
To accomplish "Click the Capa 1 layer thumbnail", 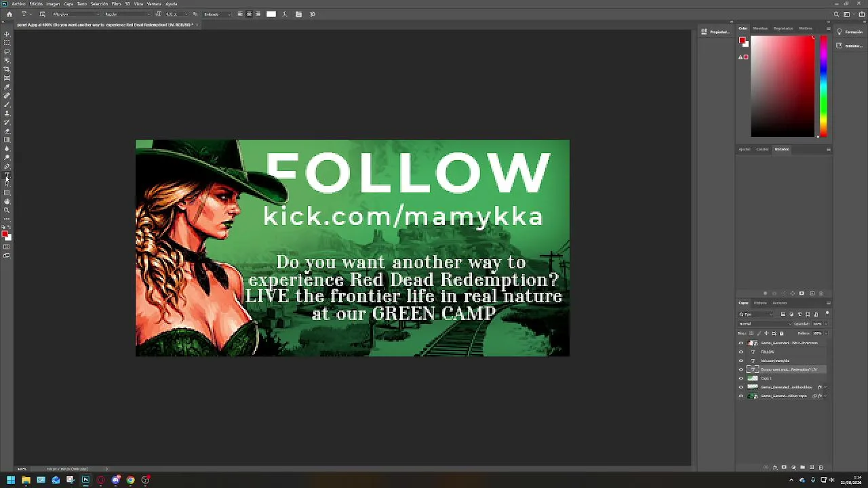I will 753,378.
